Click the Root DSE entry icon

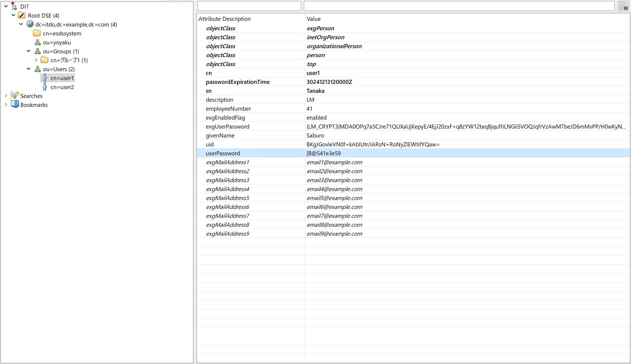pyautogui.click(x=22, y=15)
